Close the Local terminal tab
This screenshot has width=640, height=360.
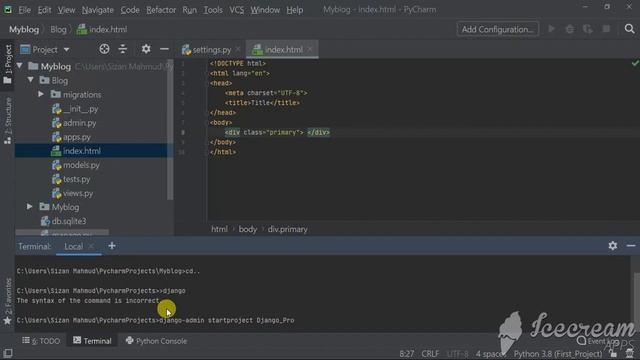coord(91,246)
